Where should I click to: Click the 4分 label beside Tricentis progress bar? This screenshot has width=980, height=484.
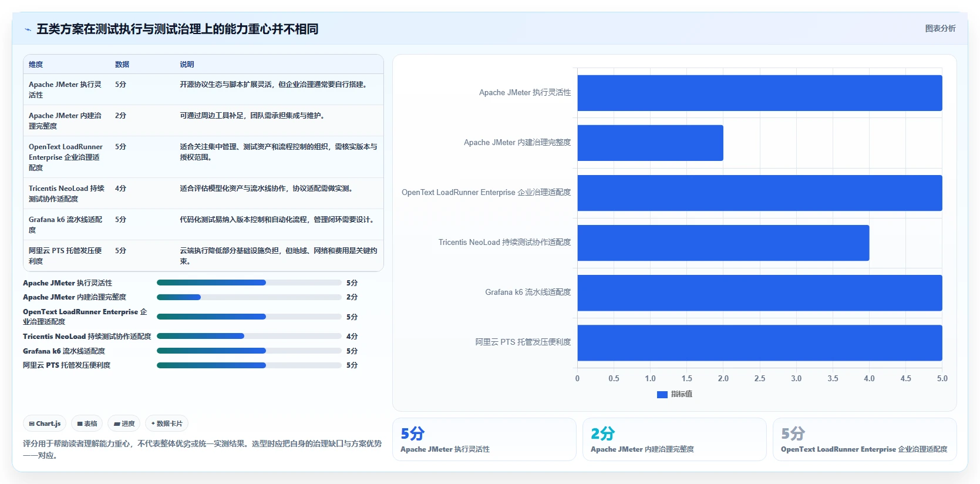352,337
